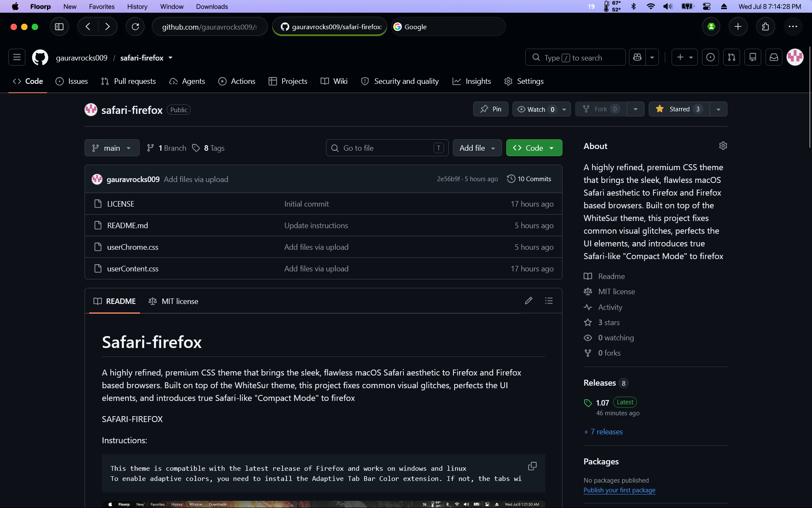Open the 8 Tags link
Screen dimensions: 812x508
pos(208,148)
